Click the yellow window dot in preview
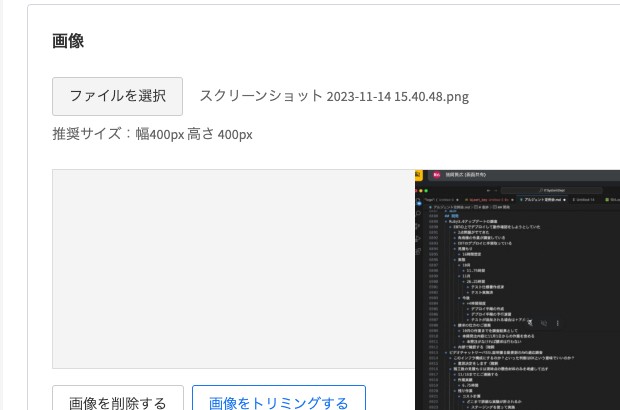 tap(421, 191)
